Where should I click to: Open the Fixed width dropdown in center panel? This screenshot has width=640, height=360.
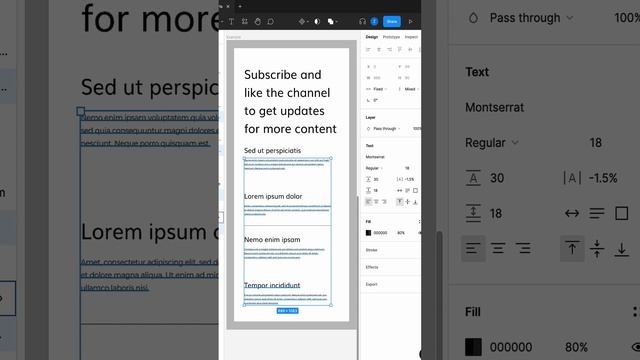(379, 89)
